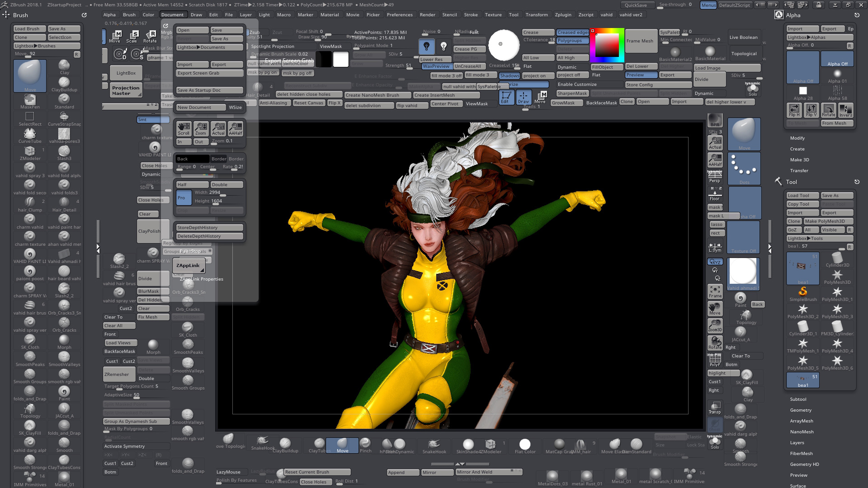Pick the CurveTube brush

point(30,136)
